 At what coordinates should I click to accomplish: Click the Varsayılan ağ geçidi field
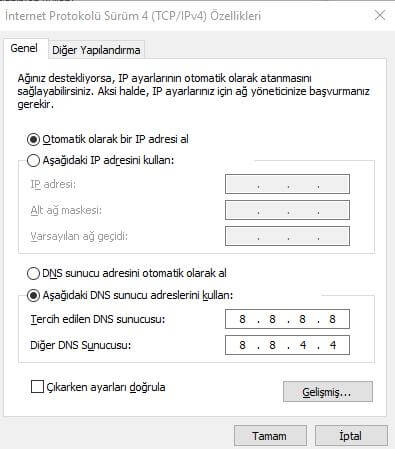287,236
